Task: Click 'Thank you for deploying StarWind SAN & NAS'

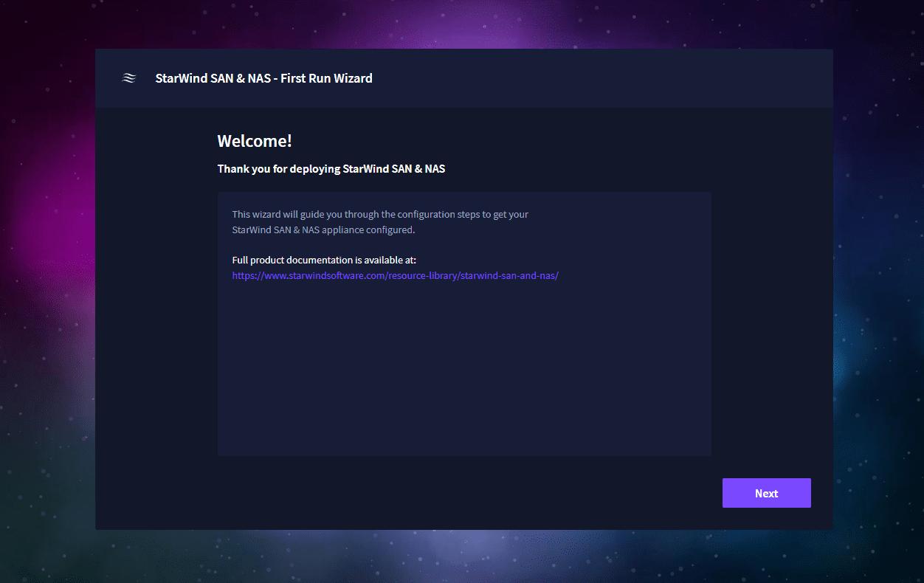Action: (x=331, y=169)
